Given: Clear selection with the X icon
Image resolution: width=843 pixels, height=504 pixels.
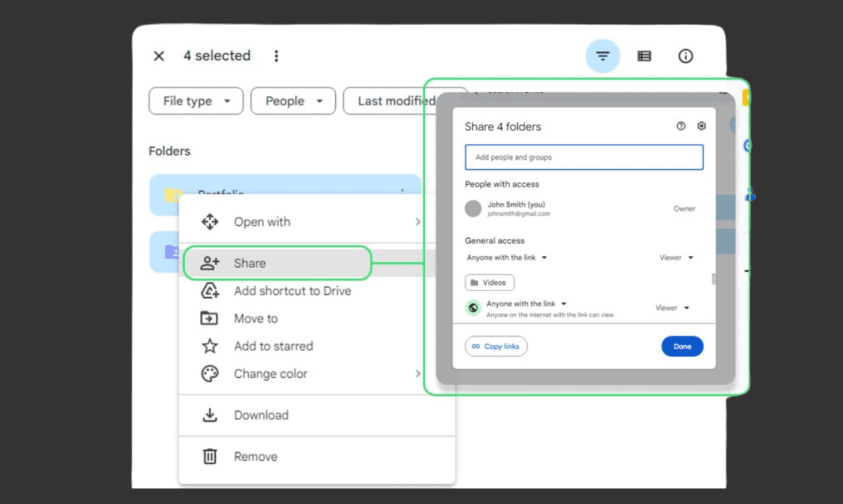Looking at the screenshot, I should coord(159,56).
